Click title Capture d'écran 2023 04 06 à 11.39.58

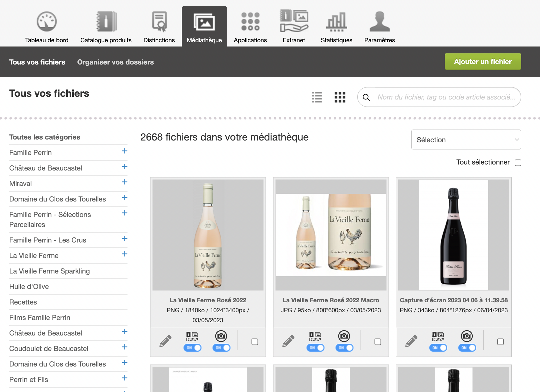[454, 300]
